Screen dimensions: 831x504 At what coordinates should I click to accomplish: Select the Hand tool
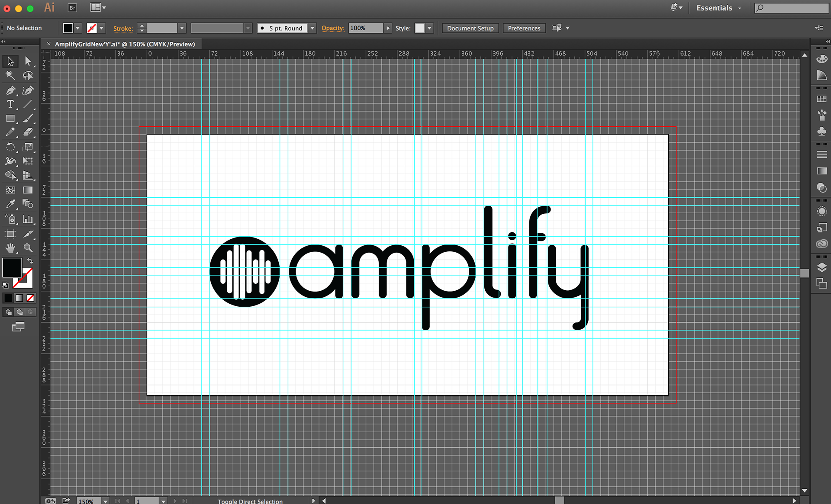click(x=10, y=248)
